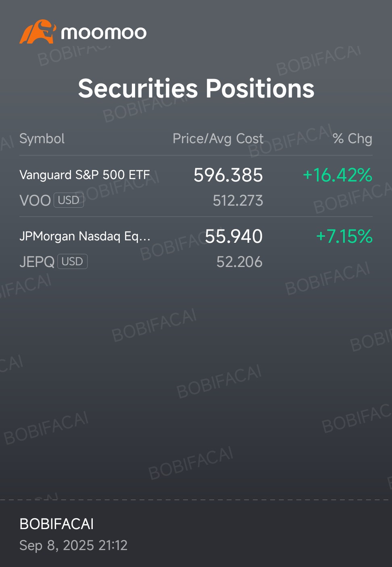
Task: Click the Sep 8, 2025 21:12 timestamp
Action: point(73,545)
